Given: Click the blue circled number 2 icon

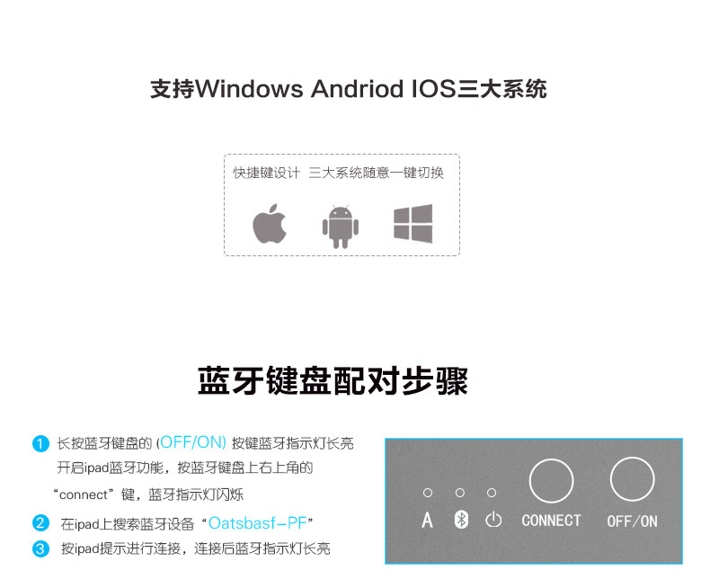Looking at the screenshot, I should coord(40,522).
